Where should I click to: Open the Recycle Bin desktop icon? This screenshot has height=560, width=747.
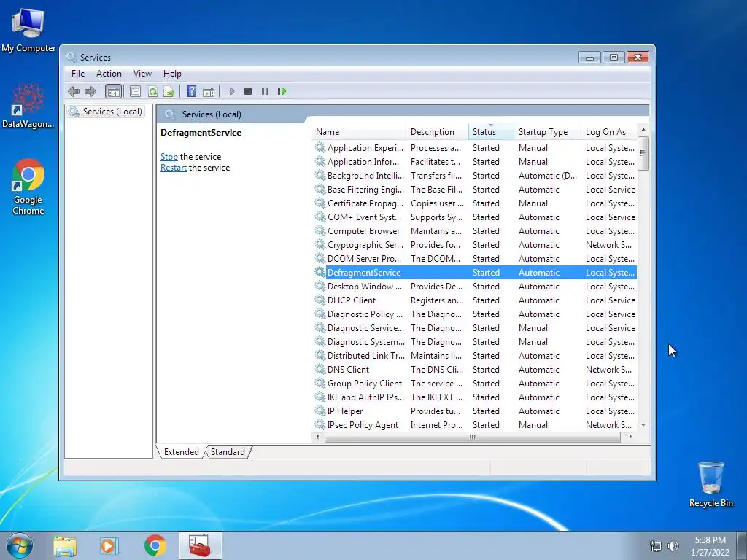pos(711,484)
